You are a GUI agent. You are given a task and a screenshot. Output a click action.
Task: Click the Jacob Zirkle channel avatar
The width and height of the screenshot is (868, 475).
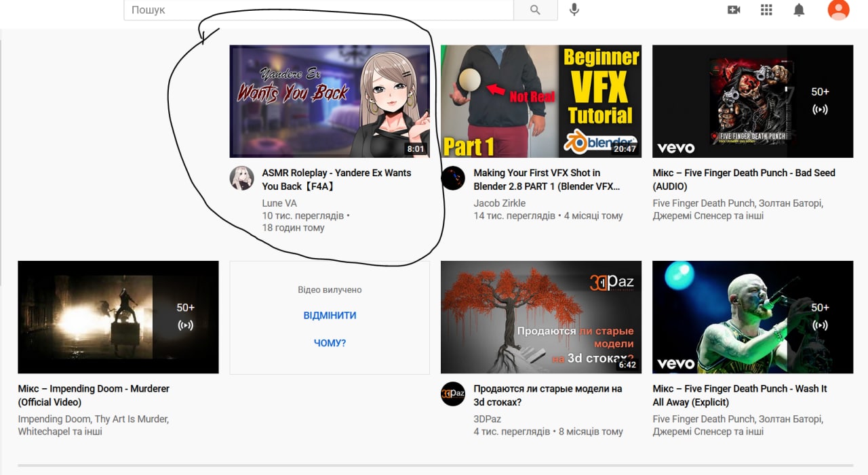coord(453,178)
